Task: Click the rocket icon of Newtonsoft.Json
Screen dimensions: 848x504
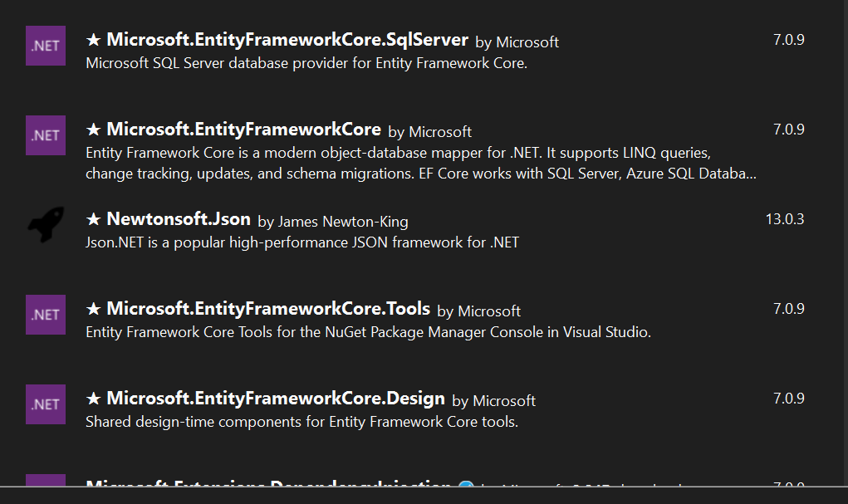Action: (46, 224)
